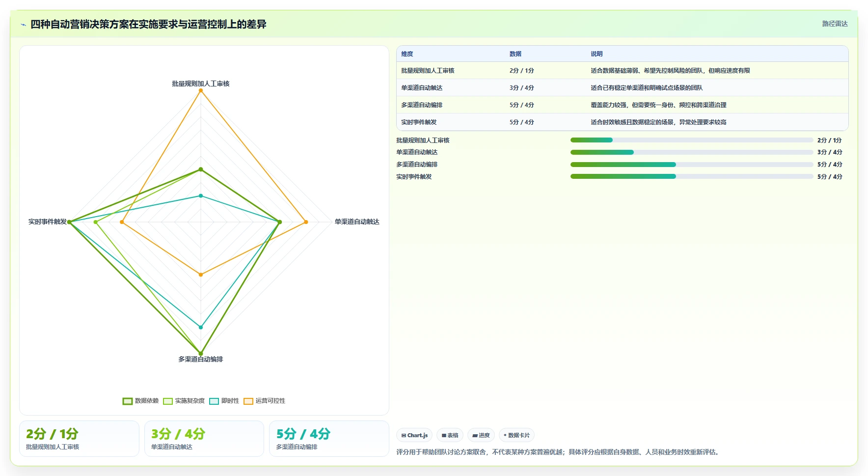Image resolution: width=868 pixels, height=476 pixels.
Task: Click teal point on 多渠道自动编排 axis
Action: (x=200, y=327)
